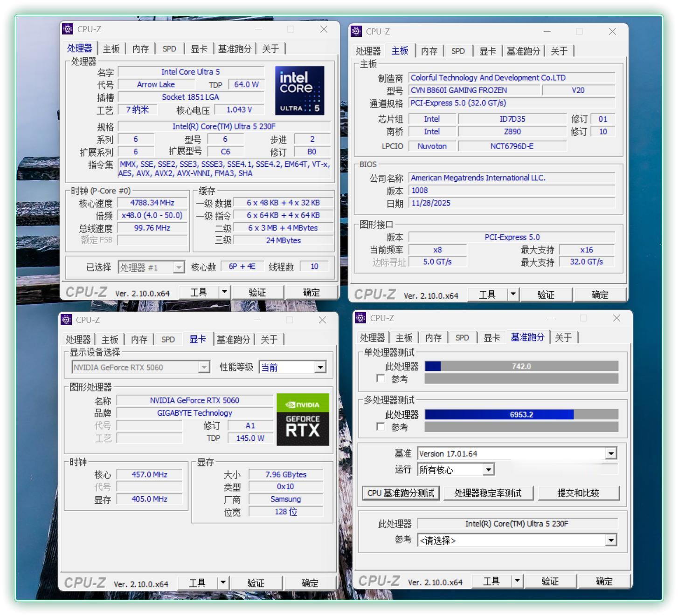The height and width of the screenshot is (616, 678).
Task: Click the 插槽 value Socket 1851 LGA
Action: coord(191,97)
